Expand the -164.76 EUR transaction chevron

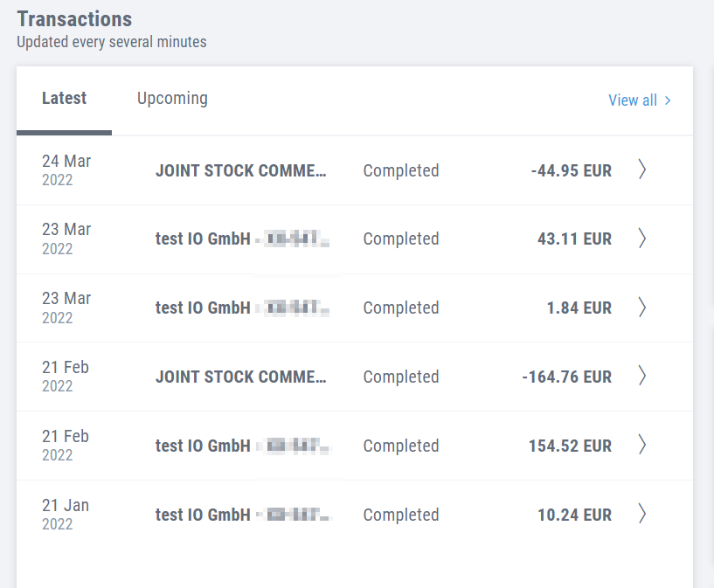642,377
